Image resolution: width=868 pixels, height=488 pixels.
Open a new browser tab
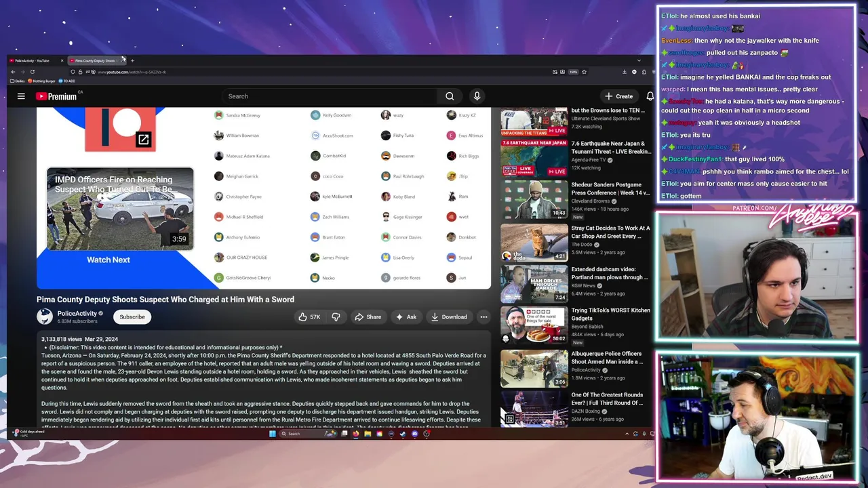click(132, 60)
